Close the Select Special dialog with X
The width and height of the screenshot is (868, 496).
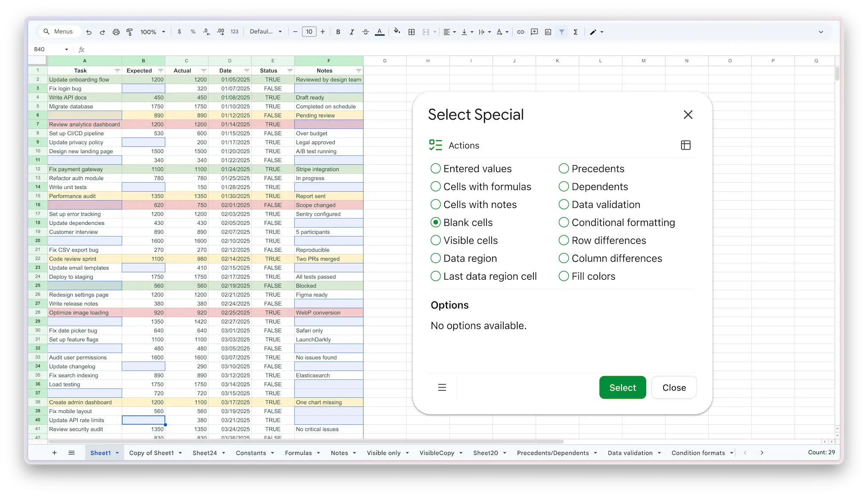[x=688, y=114]
